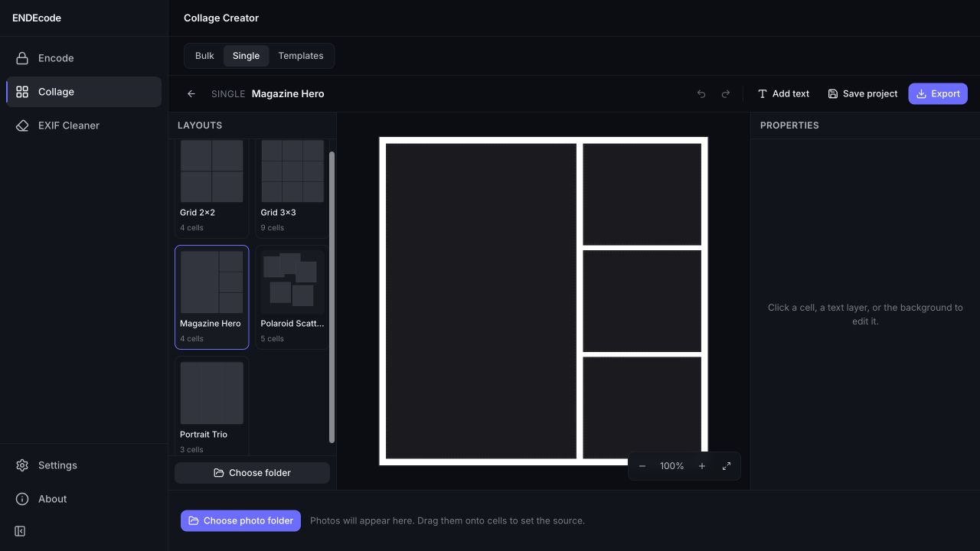Select the large left cell on the canvas
Image resolution: width=980 pixels, height=551 pixels.
[481, 301]
